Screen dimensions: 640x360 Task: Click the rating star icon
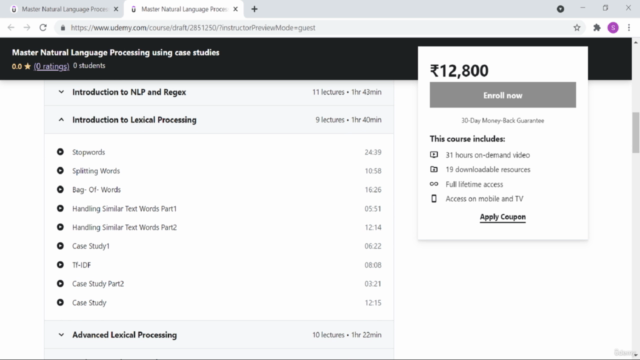tap(27, 66)
